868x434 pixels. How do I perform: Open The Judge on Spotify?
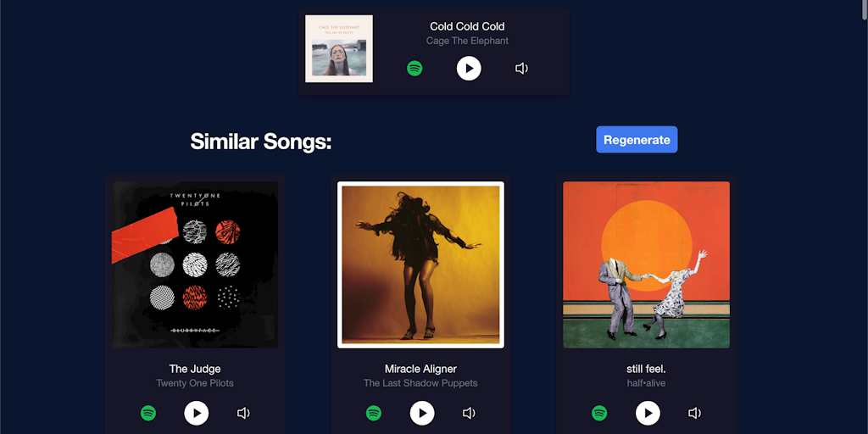pos(147,413)
